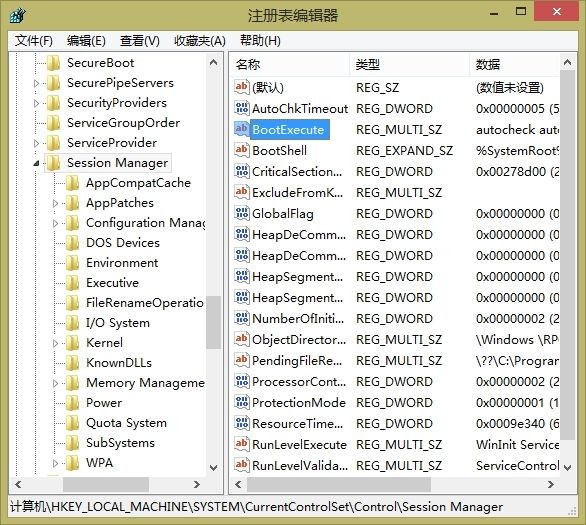Maximize the Registry Editor window
Screen dimensions: 586x525
point(521,11)
